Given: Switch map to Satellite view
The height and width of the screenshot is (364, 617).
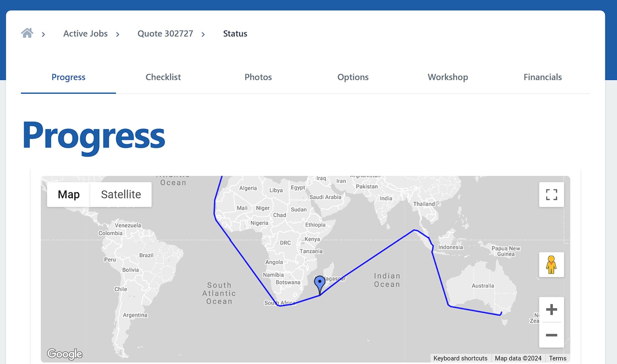Looking at the screenshot, I should coord(121,194).
